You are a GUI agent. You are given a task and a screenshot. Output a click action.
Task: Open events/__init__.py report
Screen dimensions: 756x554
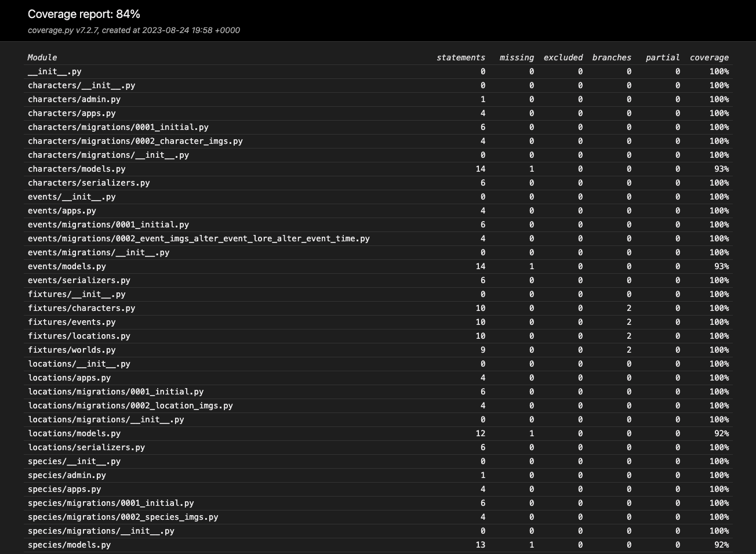(72, 197)
